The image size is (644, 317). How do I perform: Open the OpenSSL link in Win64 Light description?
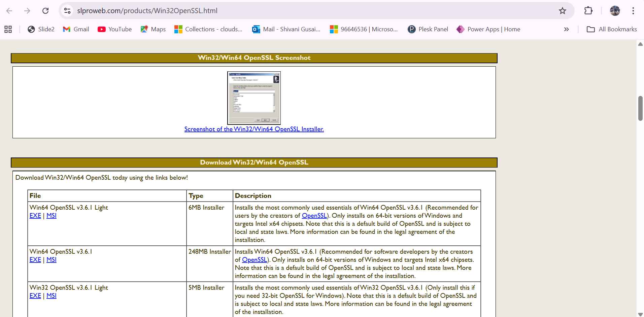click(x=314, y=216)
